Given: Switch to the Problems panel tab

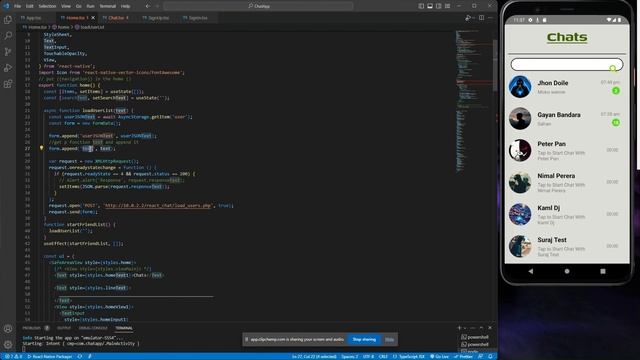Looking at the screenshot, I should point(36,328).
